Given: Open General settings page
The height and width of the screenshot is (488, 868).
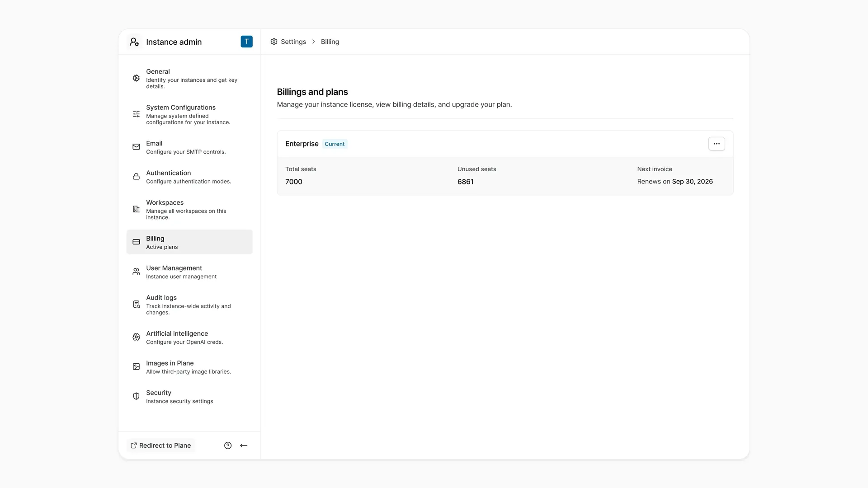Looking at the screenshot, I should coord(189,79).
